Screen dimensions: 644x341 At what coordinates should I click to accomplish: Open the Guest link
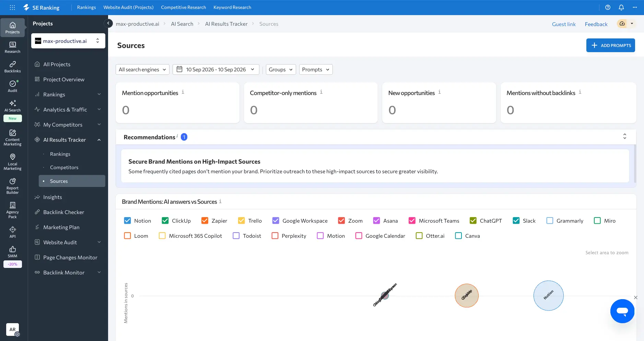point(564,24)
